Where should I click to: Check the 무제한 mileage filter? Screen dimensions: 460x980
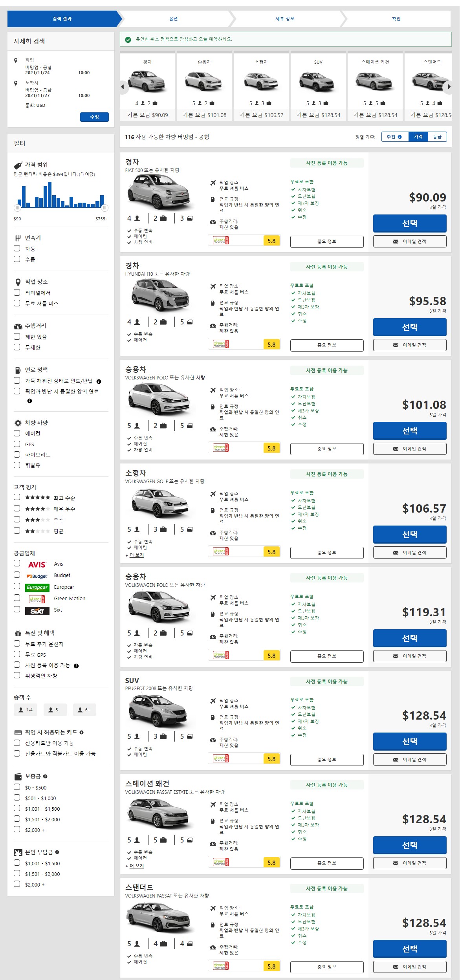17,347
